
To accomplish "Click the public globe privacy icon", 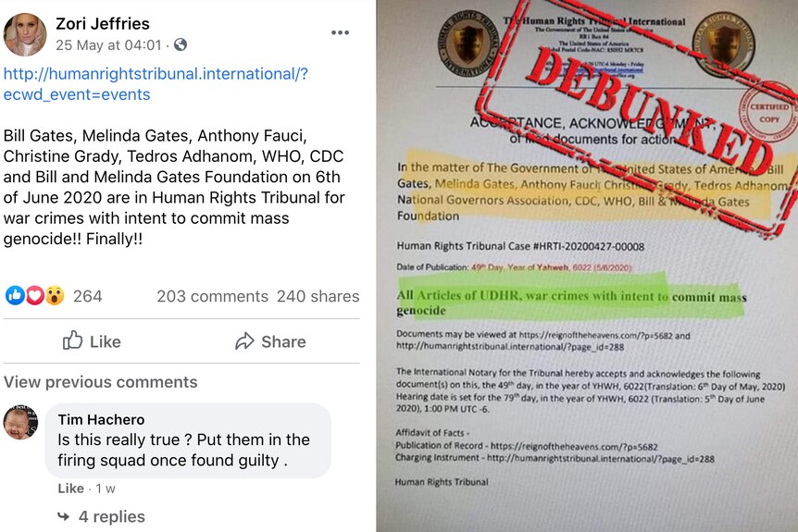I will pos(181,44).
